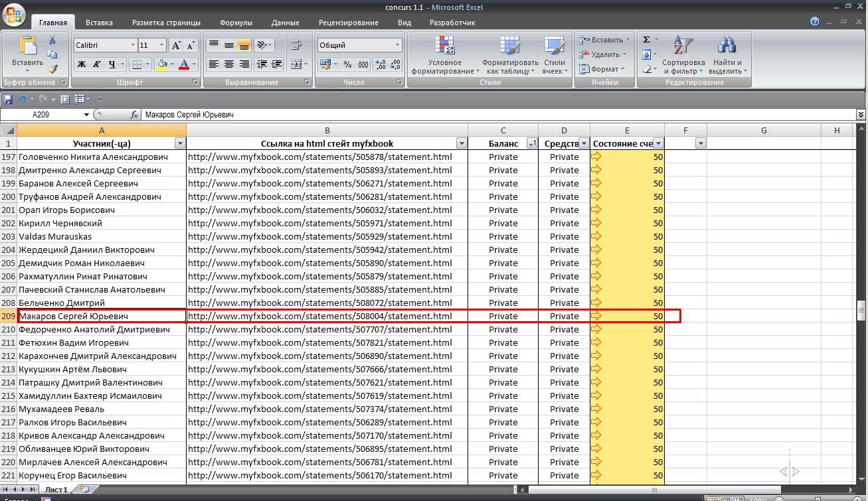Align text right
Screen dimensions: 868x501
tap(244, 64)
